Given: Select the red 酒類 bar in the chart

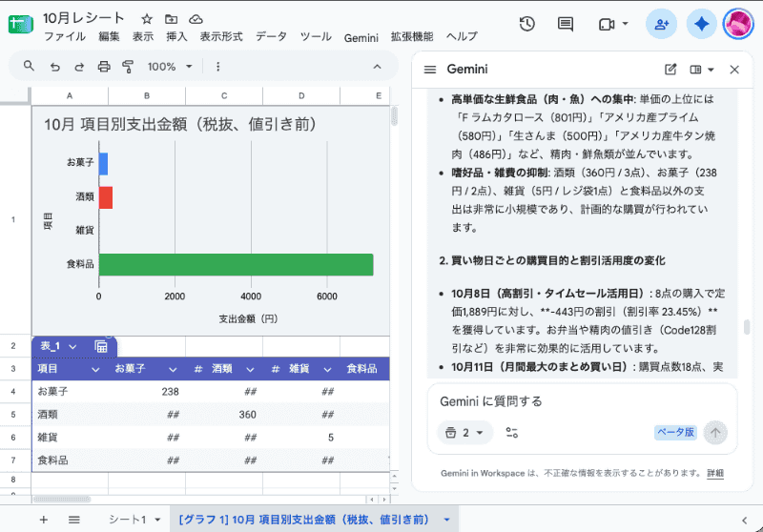Looking at the screenshot, I should click(x=106, y=197).
